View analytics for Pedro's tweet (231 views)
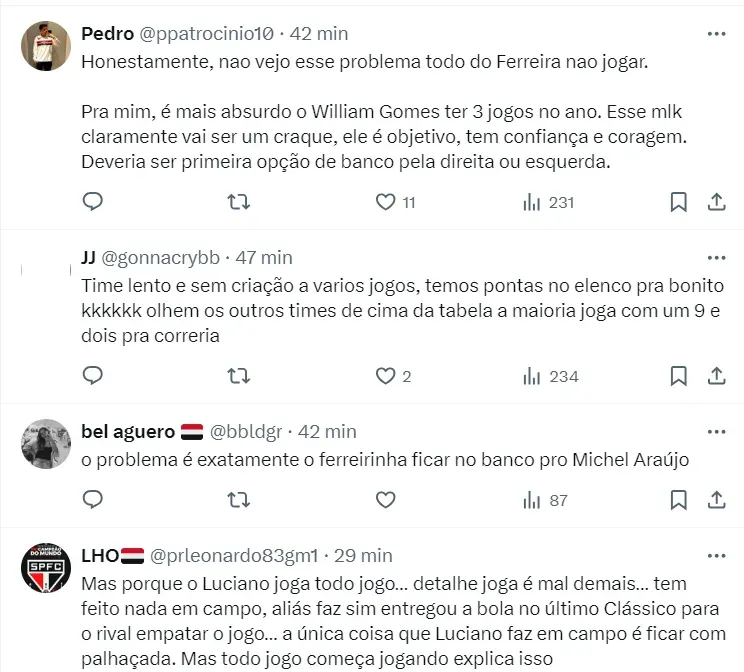744x672 pixels. tap(532, 202)
